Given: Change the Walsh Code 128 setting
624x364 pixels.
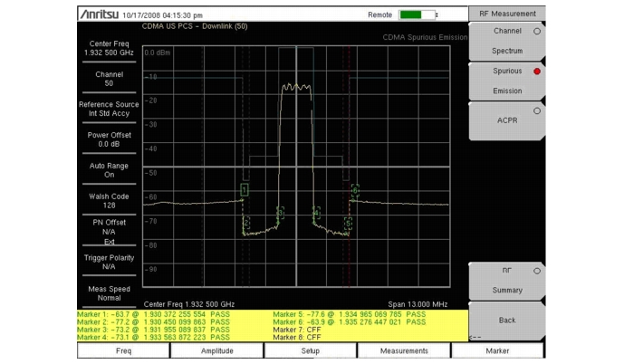Looking at the screenshot, I should [x=109, y=200].
